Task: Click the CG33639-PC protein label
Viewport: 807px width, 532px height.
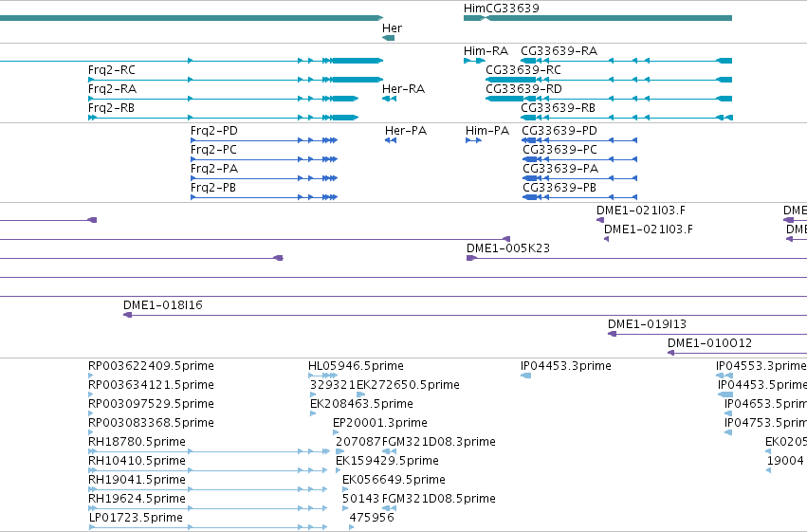Action: click(x=559, y=150)
